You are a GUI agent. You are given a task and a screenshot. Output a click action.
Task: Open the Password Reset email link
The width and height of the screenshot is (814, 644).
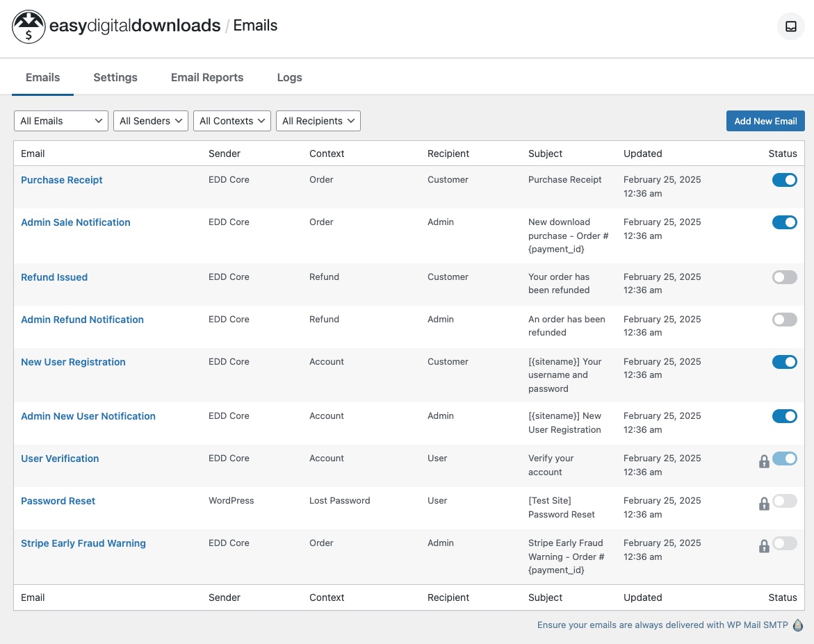point(58,502)
